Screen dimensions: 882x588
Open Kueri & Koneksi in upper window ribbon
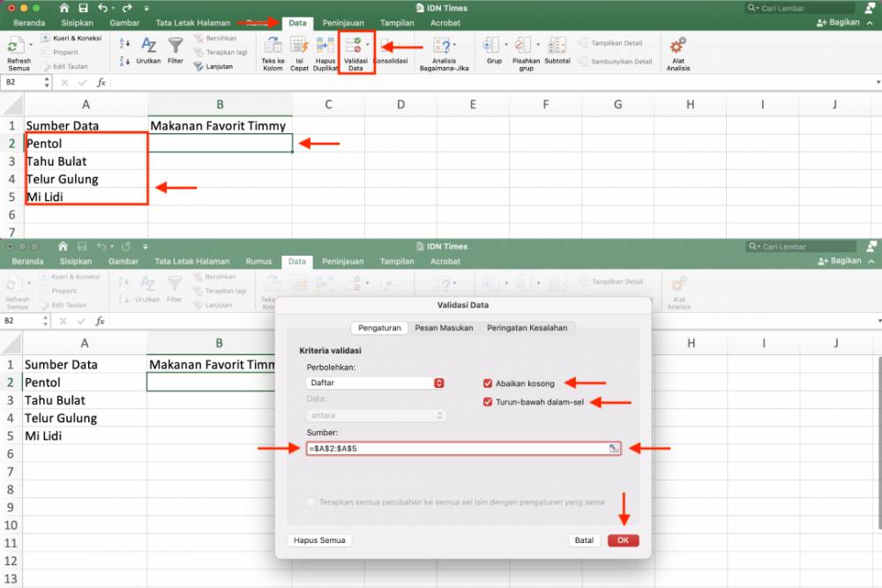click(x=71, y=38)
